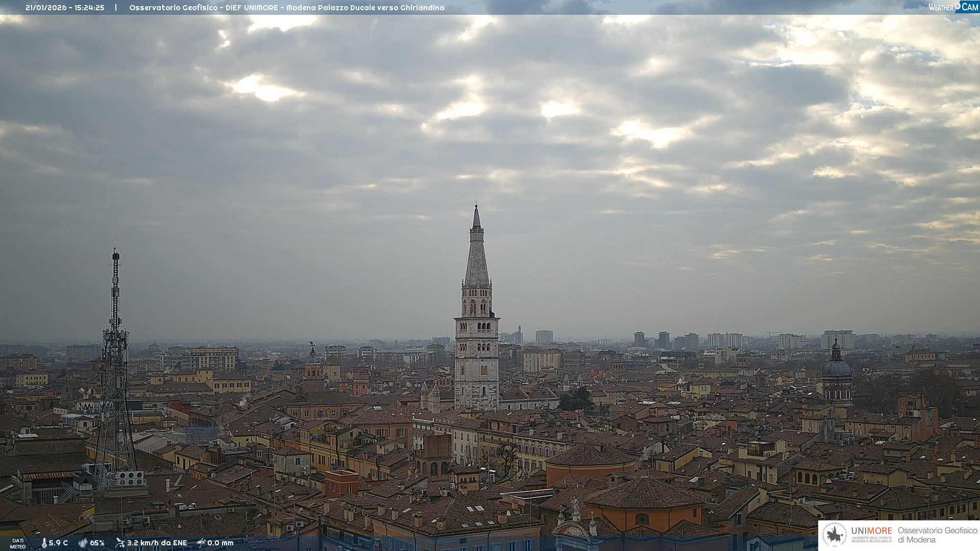Image resolution: width=980 pixels, height=551 pixels.
Task: Click the DATI METEO label
Action: (x=18, y=543)
